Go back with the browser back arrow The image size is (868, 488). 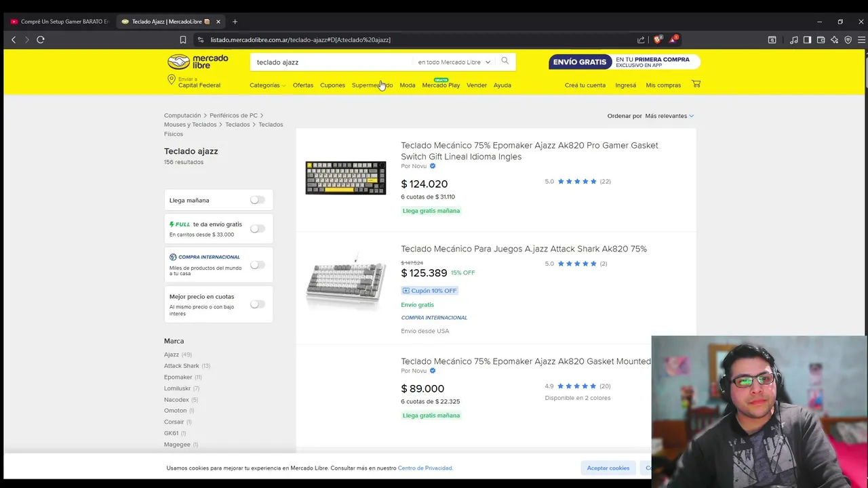[14, 39]
